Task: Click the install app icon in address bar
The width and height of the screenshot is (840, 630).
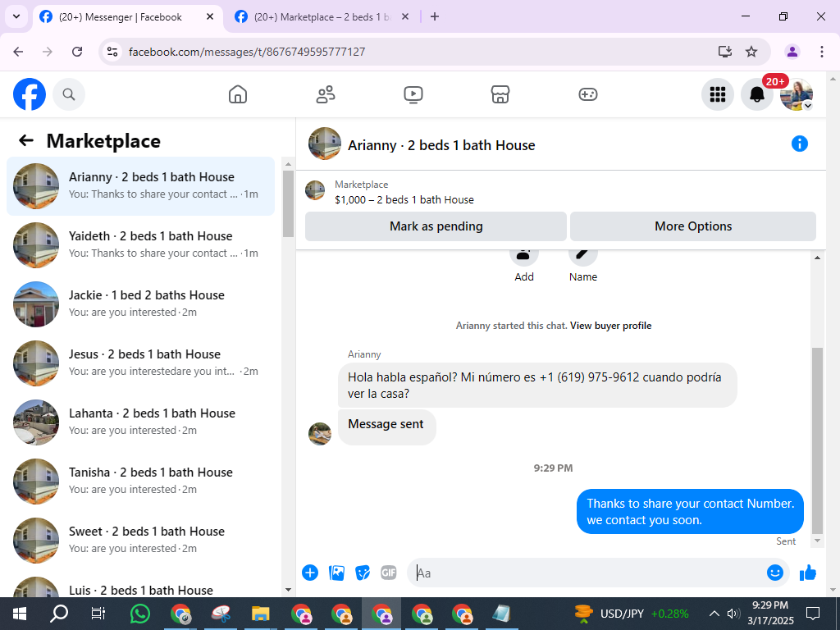Action: [724, 52]
